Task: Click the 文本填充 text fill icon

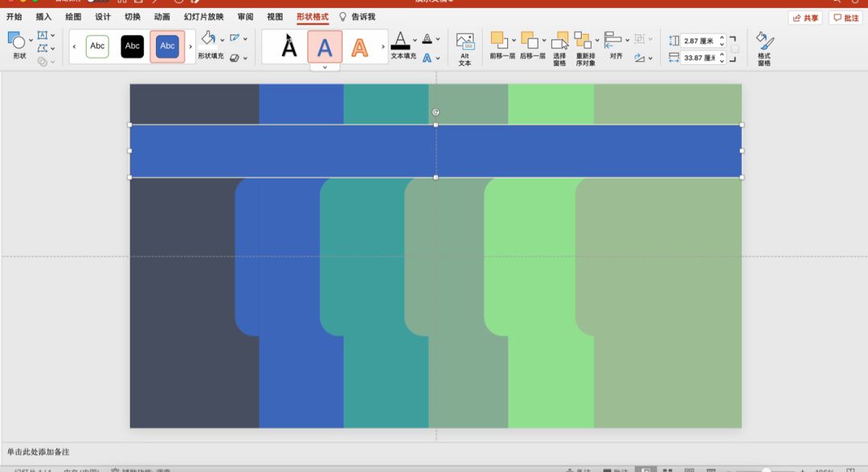Action: [x=401, y=40]
